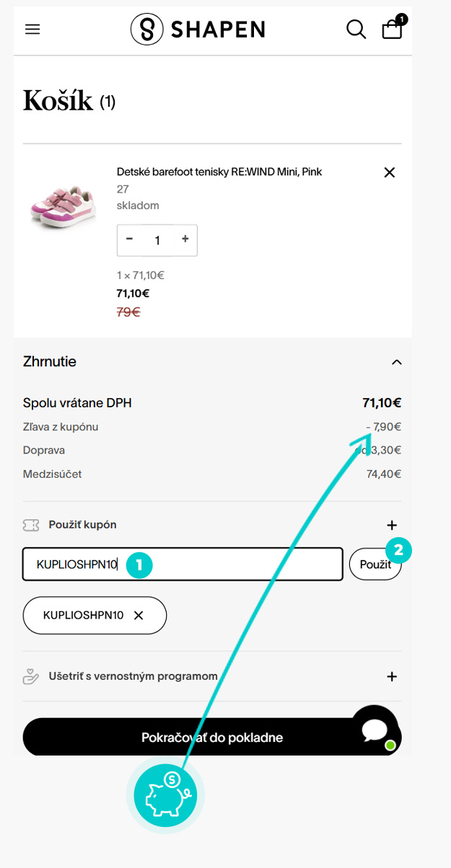451x868 pixels.
Task: Increase product quantity with plus
Action: 185,239
